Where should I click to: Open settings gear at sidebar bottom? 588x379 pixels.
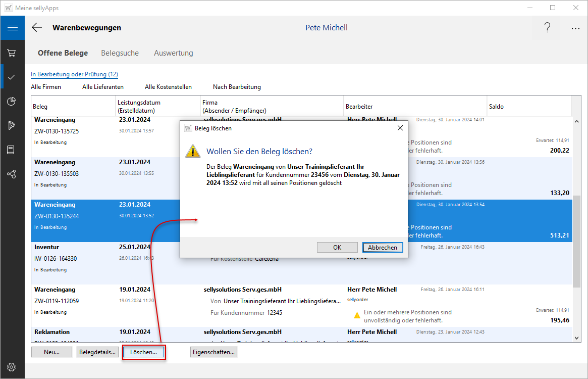[x=12, y=367]
